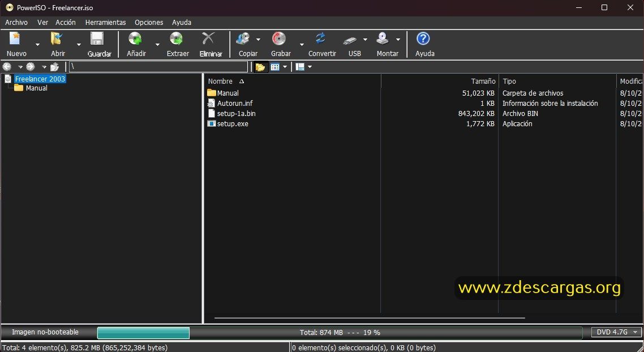Open the dropdown arrow beside Grabar

click(x=302, y=44)
